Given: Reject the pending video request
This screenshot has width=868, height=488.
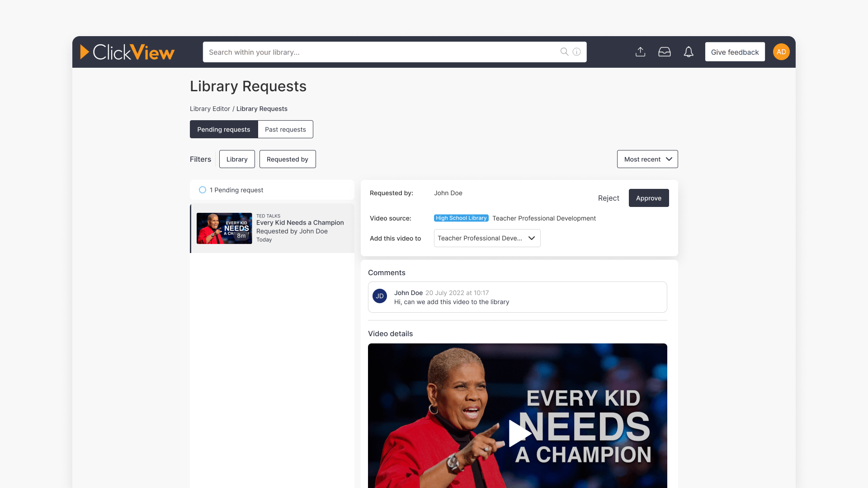Looking at the screenshot, I should pyautogui.click(x=609, y=198).
